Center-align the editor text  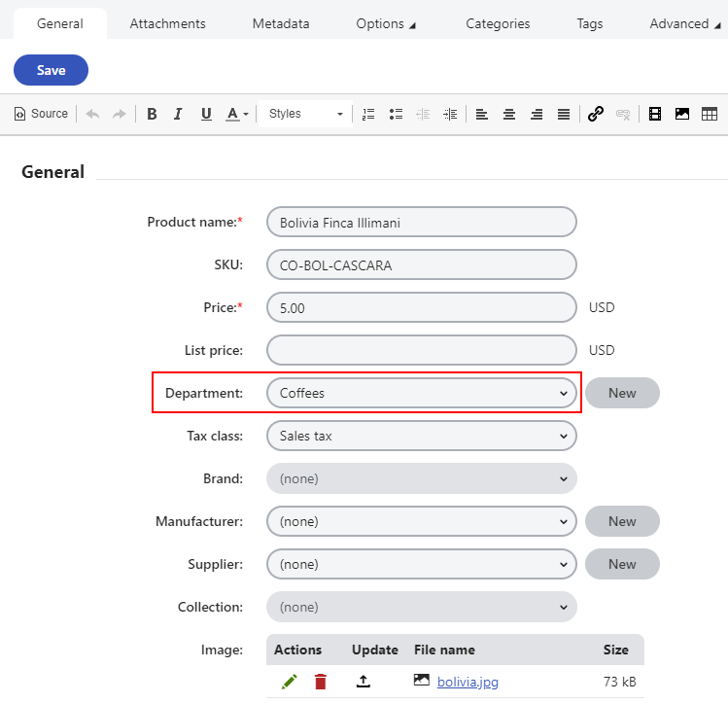click(509, 114)
